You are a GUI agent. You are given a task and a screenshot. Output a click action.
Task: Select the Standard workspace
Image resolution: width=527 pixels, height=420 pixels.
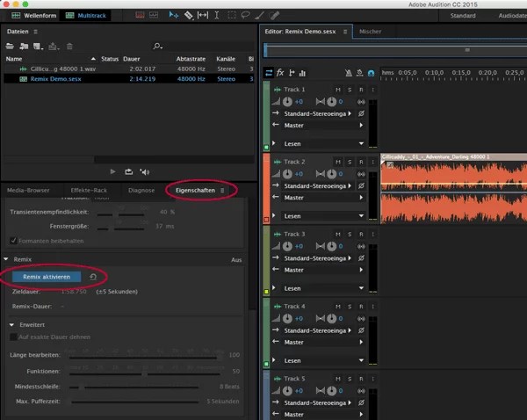pos(463,16)
